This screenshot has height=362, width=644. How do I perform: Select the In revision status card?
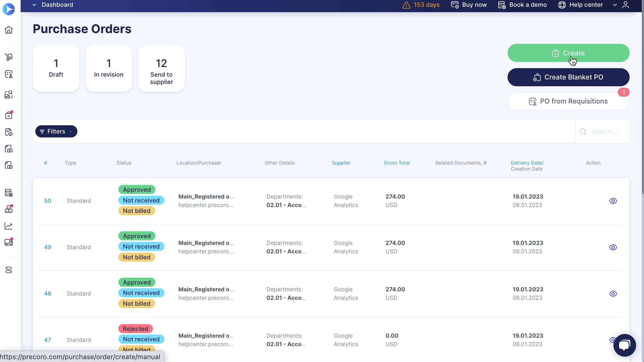point(109,68)
